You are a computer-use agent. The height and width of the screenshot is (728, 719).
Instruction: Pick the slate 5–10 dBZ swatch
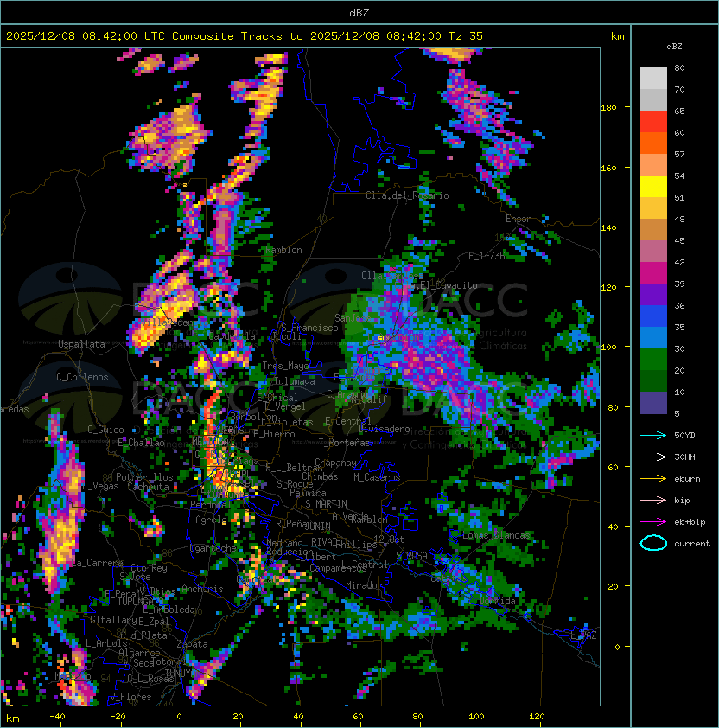(x=653, y=403)
